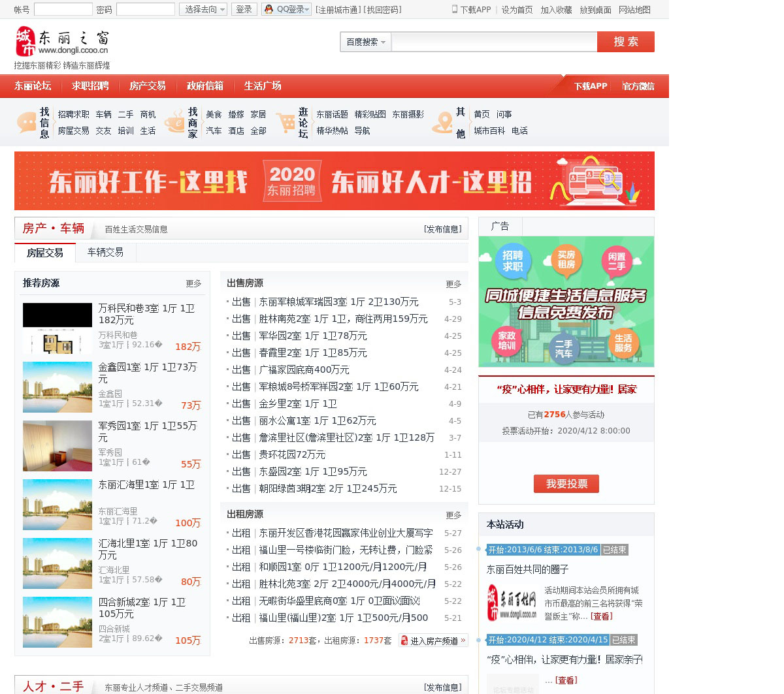Click the 其他 location pin icon
The image size is (784, 694).
442,122
